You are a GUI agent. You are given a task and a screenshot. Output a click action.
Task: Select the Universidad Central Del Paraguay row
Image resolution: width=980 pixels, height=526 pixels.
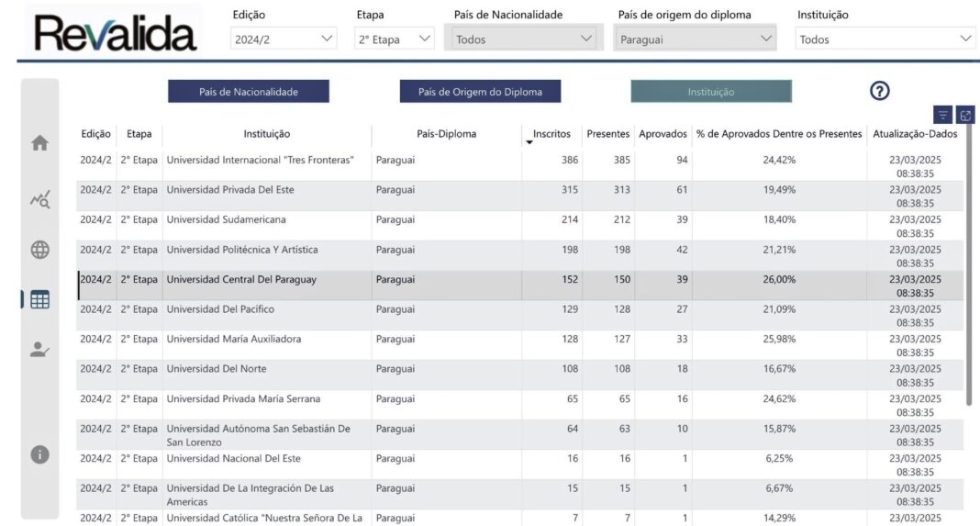[x=240, y=280]
